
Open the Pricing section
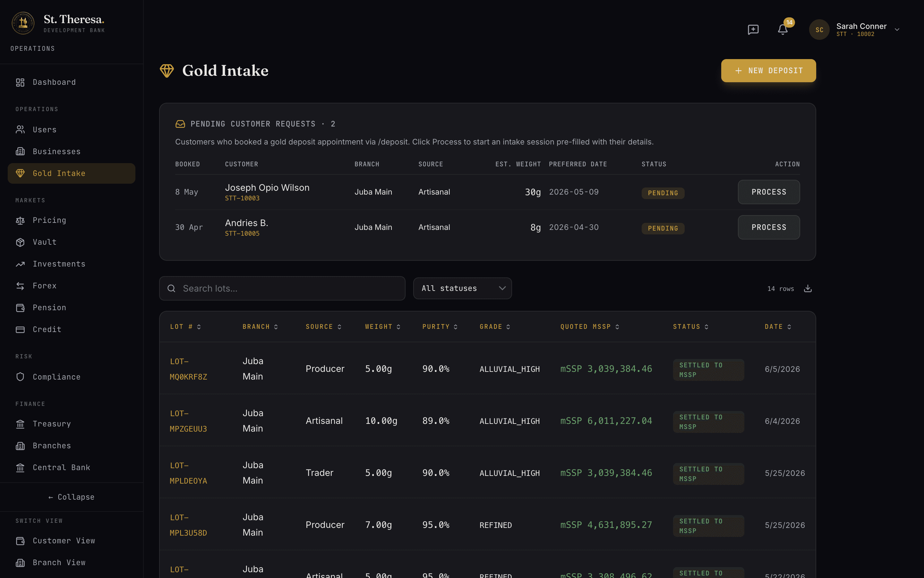click(72, 220)
